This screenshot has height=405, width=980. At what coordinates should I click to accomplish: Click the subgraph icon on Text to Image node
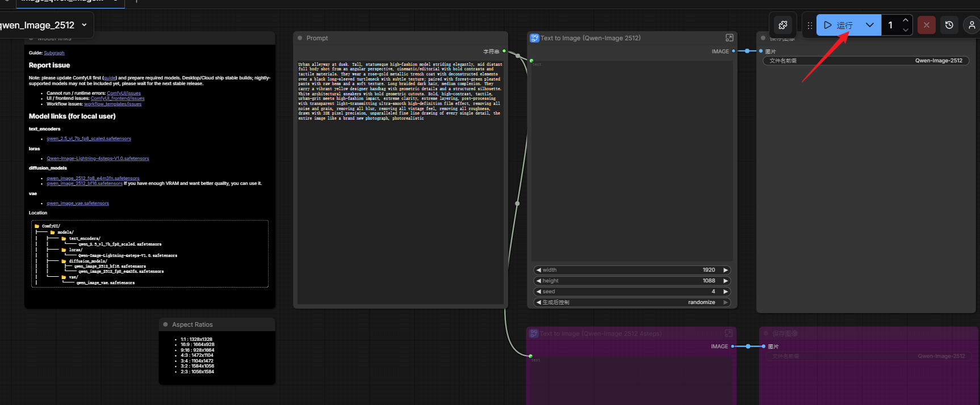(x=534, y=38)
